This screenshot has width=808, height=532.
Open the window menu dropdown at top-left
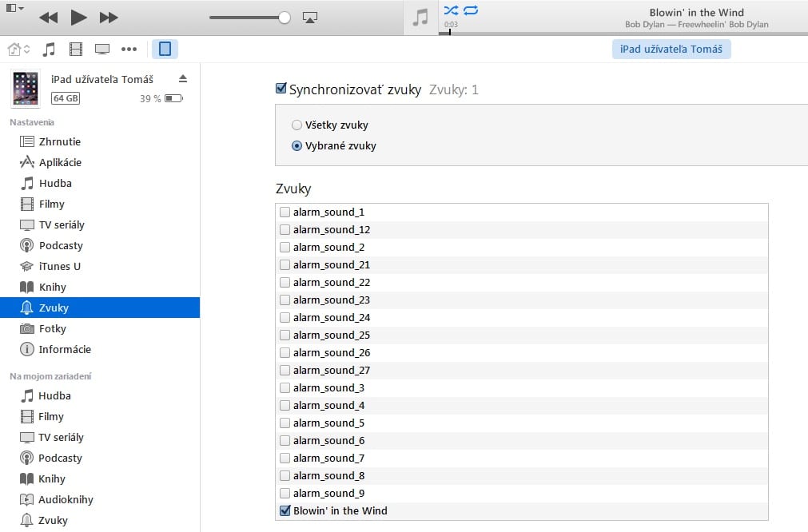pyautogui.click(x=15, y=8)
